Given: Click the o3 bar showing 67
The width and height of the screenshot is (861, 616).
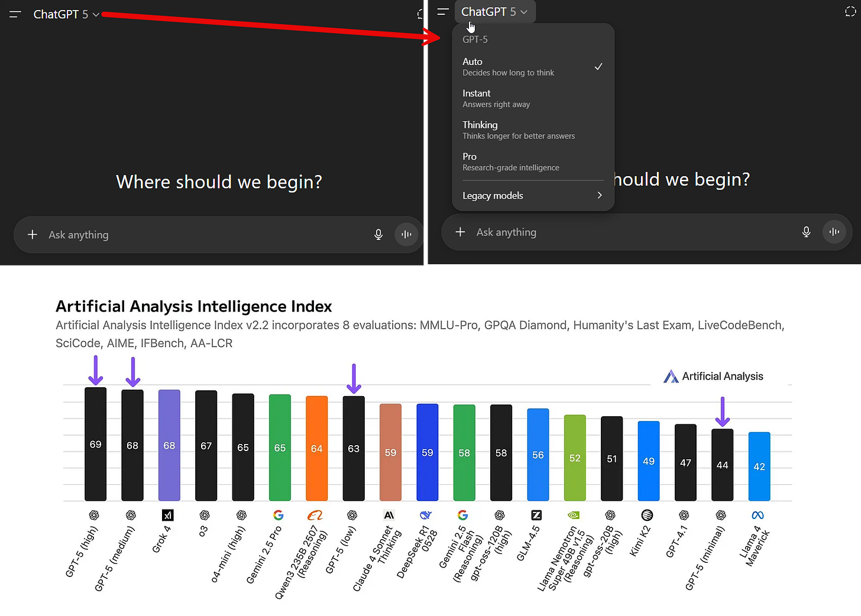Looking at the screenshot, I should (x=206, y=446).
